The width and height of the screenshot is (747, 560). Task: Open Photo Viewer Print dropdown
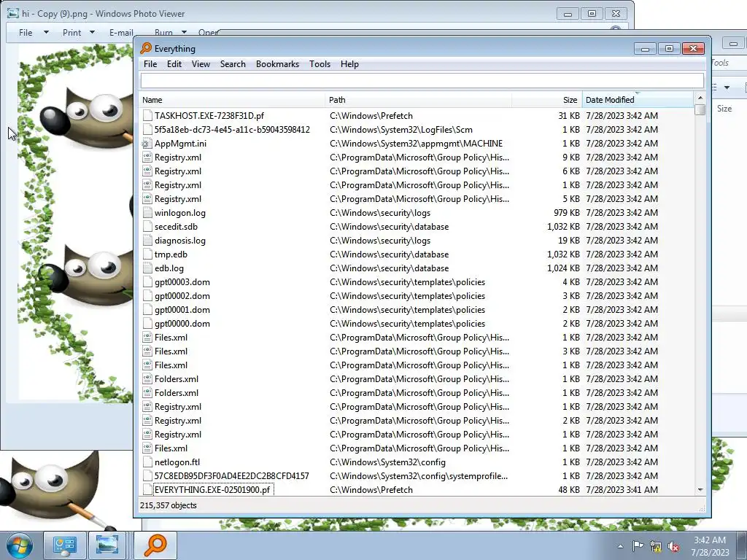79,32
